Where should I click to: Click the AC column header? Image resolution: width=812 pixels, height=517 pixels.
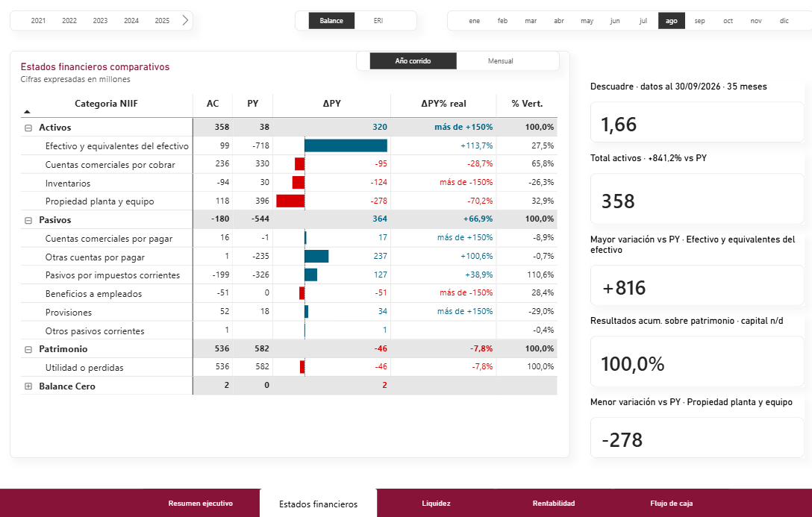tap(213, 104)
